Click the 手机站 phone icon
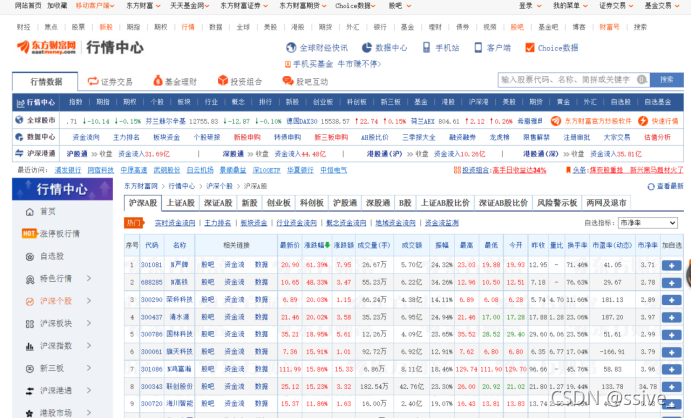The image size is (691, 418). 426,48
